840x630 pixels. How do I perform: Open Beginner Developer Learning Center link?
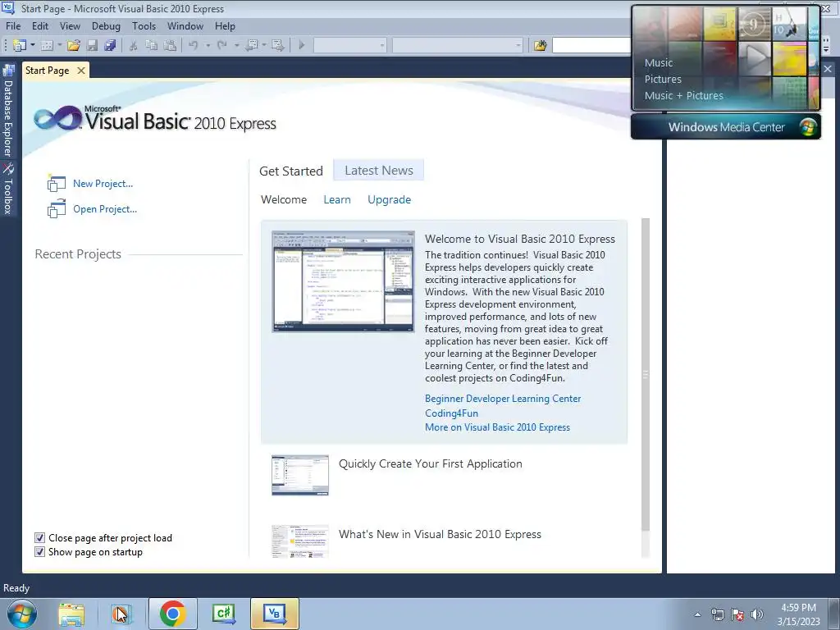click(x=503, y=399)
